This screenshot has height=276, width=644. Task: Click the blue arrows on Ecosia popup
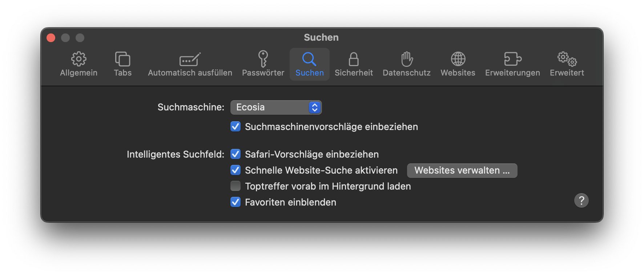point(314,107)
